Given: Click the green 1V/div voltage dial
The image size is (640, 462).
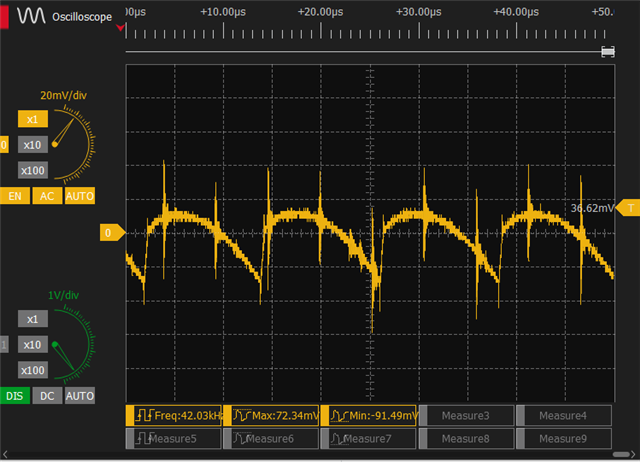Looking at the screenshot, I should point(73,344).
